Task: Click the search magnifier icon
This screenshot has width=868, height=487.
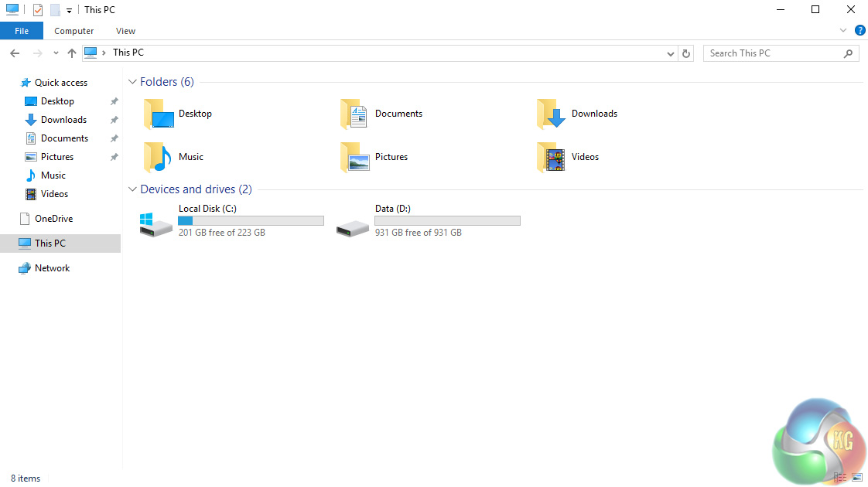Action: coord(848,53)
